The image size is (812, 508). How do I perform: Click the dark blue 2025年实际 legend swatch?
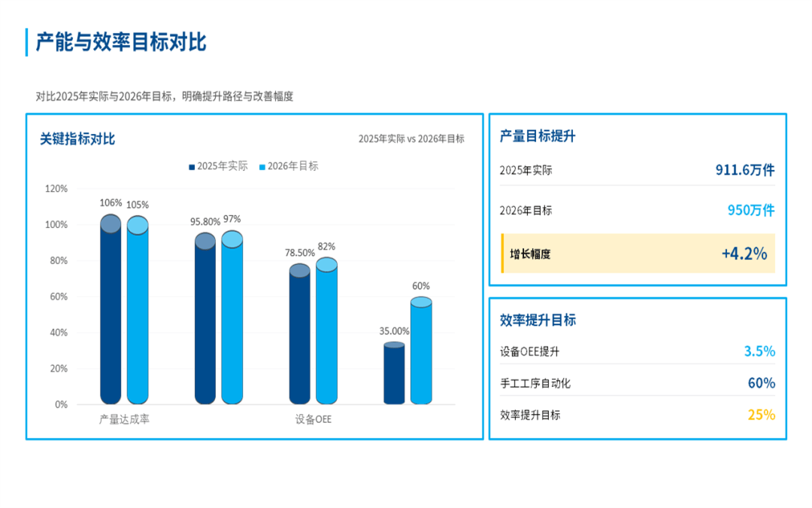pyautogui.click(x=192, y=167)
